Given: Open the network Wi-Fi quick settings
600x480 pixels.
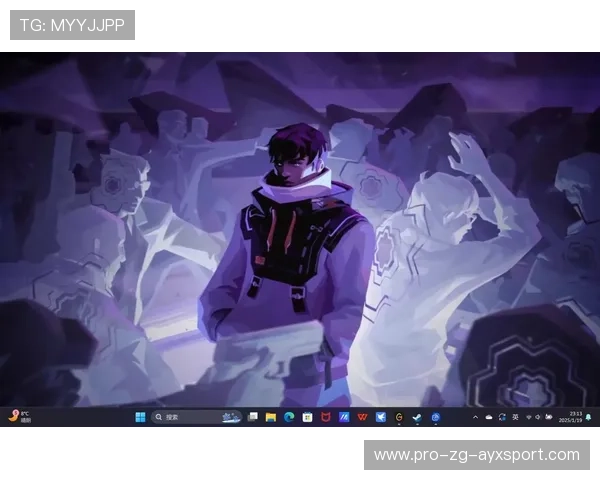Looking at the screenshot, I should (527, 417).
